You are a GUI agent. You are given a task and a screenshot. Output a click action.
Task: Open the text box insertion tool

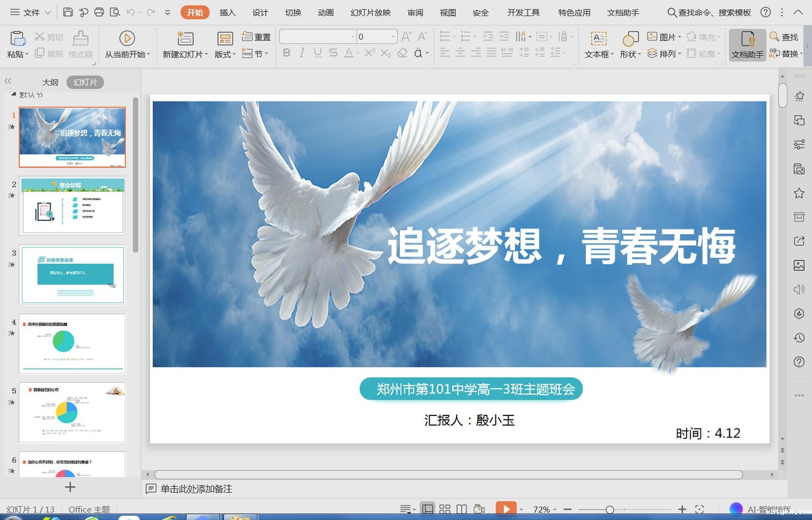598,45
